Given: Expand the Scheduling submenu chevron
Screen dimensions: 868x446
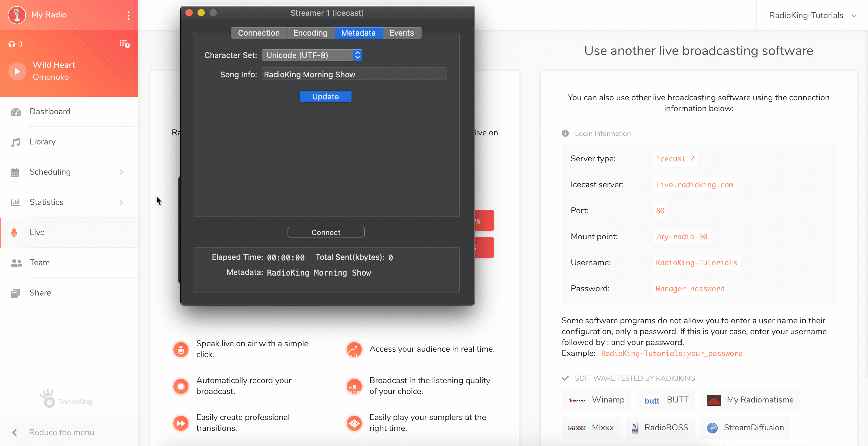Looking at the screenshot, I should (x=121, y=172).
